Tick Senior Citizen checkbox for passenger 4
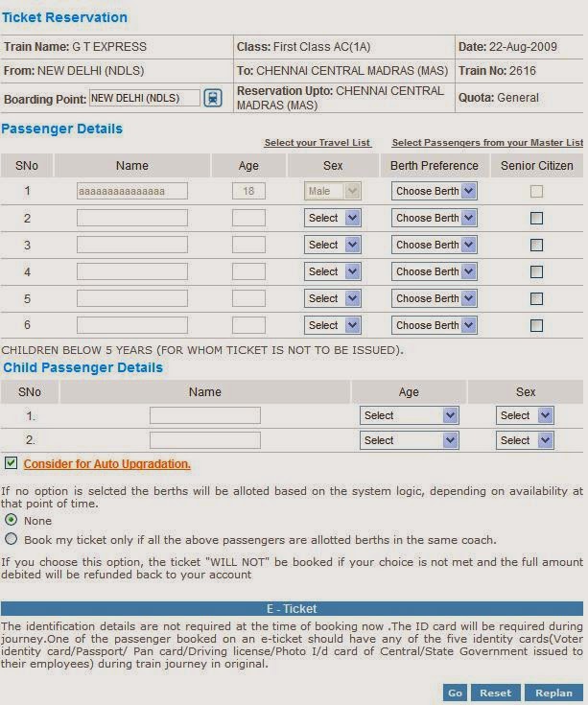This screenshot has height=705, width=588. (536, 272)
